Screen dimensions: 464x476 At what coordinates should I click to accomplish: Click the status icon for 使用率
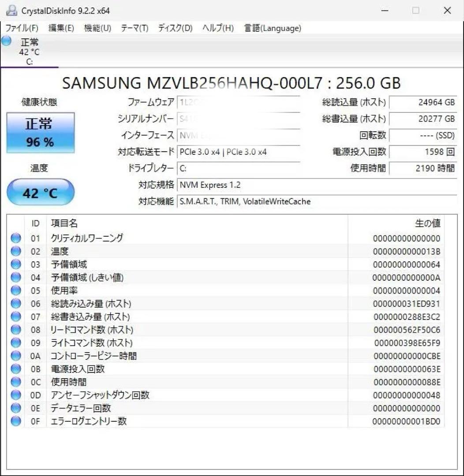click(15, 290)
